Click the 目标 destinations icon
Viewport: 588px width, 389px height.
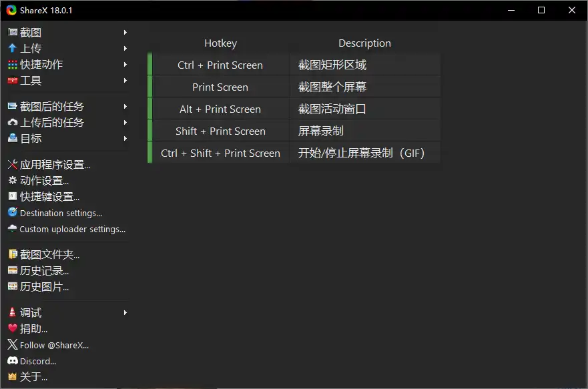tap(13, 138)
